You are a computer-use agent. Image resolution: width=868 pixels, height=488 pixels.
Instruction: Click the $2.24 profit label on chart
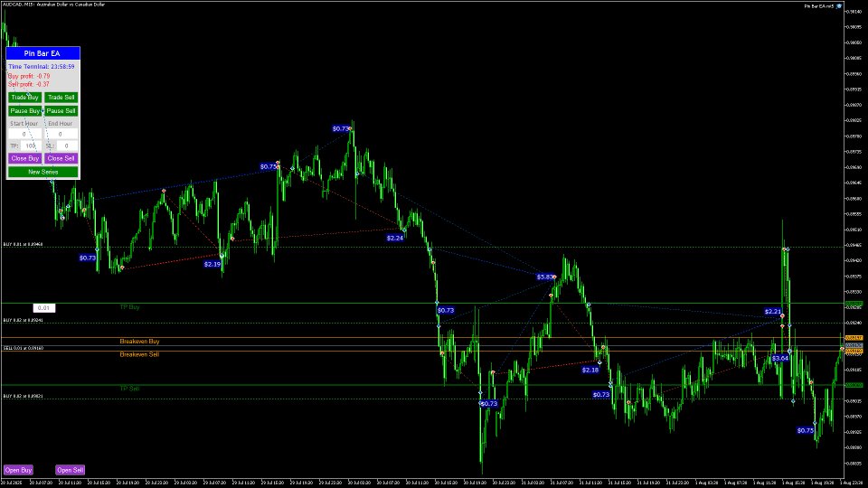[395, 238]
